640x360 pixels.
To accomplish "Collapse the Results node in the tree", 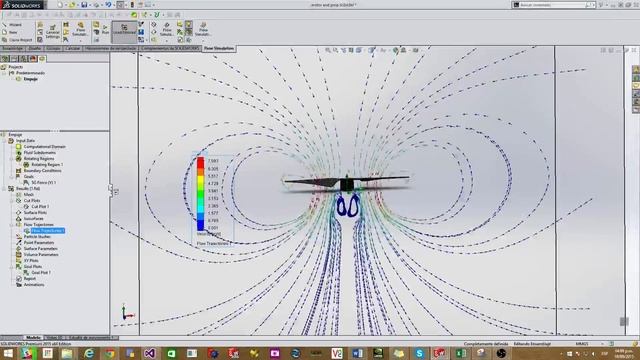I will pos(4,189).
